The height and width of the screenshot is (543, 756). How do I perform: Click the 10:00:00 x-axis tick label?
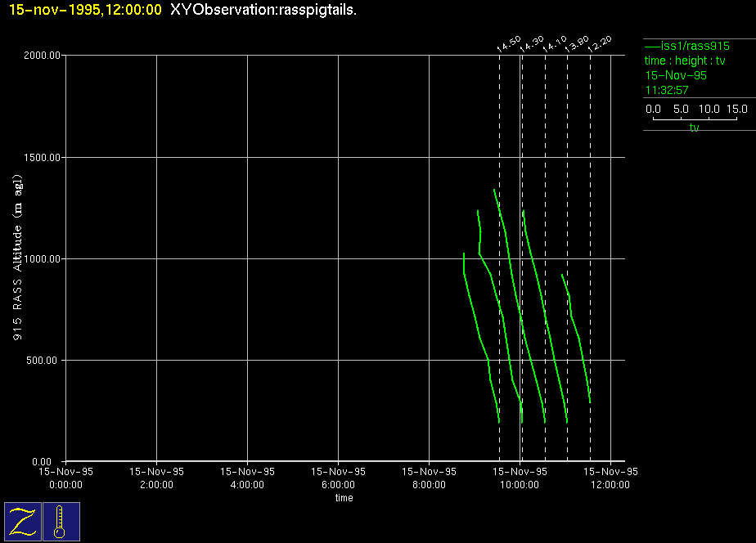click(x=520, y=484)
